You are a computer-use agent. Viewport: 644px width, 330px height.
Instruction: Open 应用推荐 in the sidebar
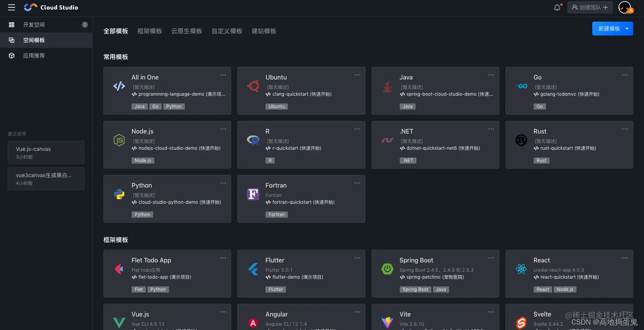[x=46, y=55]
